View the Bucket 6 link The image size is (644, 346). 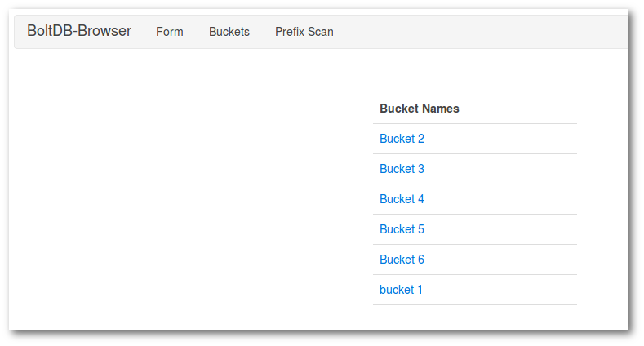click(402, 259)
